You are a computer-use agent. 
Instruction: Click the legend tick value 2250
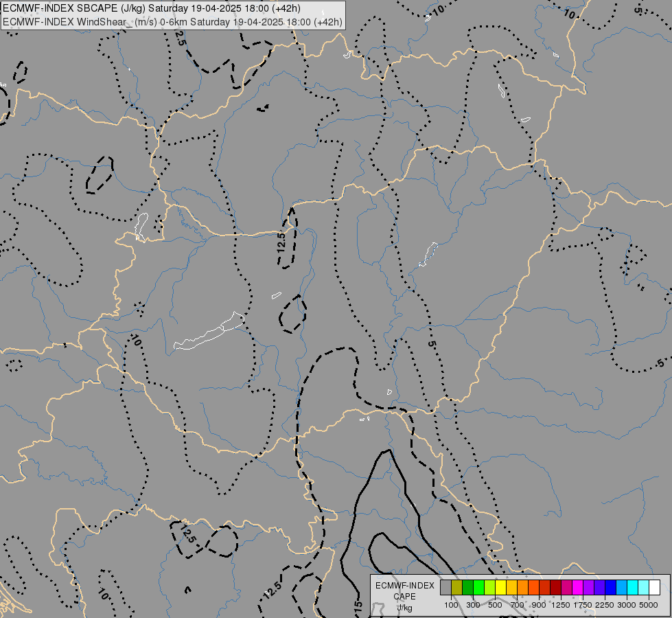604,605
